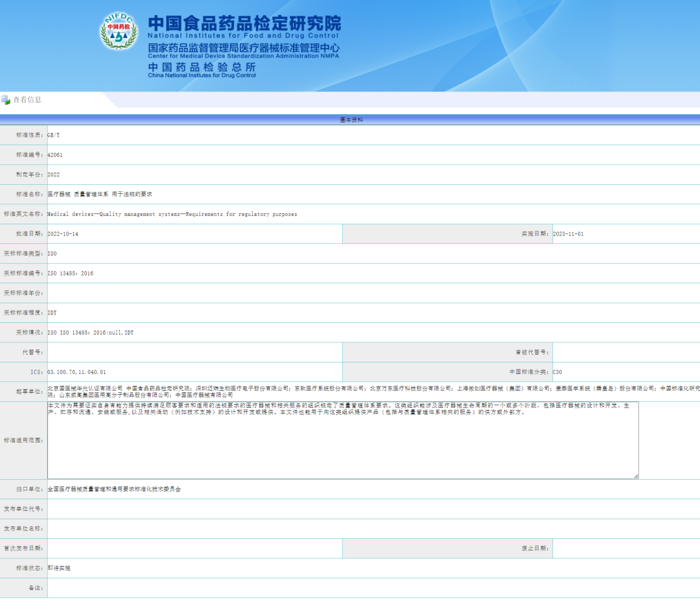The height and width of the screenshot is (603, 700).
Task: Click the standard type value GB/T
Action: (x=54, y=135)
